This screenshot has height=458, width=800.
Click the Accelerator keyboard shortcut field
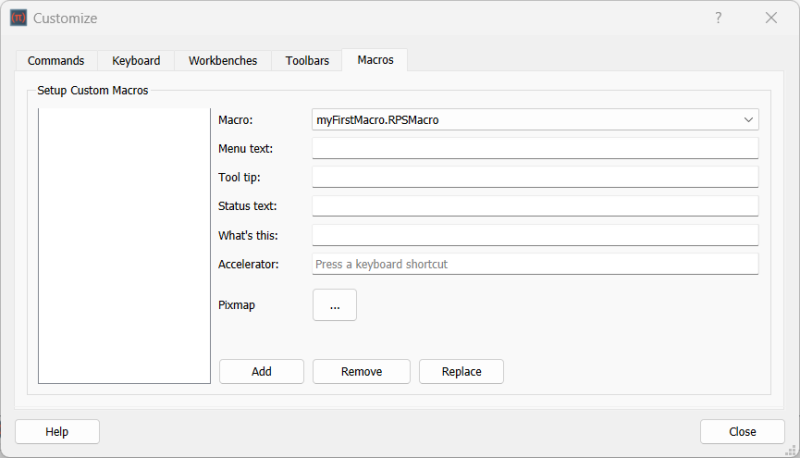[x=535, y=264]
